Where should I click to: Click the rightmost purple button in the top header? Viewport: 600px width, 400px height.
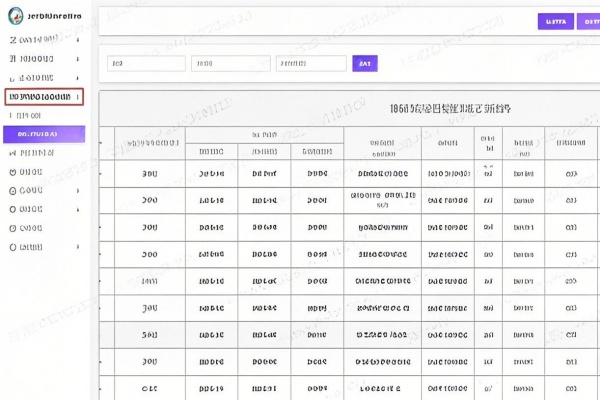coord(589,20)
